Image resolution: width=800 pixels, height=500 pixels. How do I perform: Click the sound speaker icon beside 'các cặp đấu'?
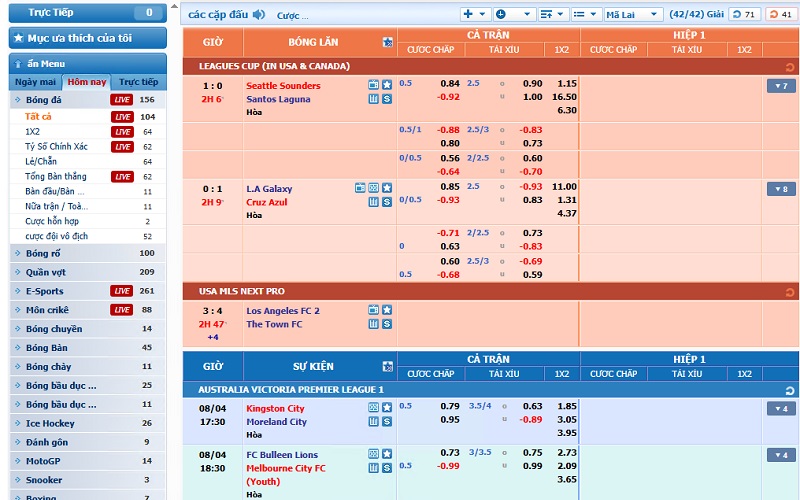pyautogui.click(x=259, y=15)
